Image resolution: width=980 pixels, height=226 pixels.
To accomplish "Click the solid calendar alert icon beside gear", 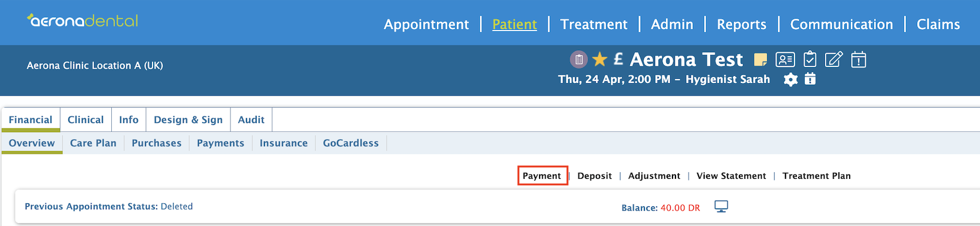I will coord(810,79).
